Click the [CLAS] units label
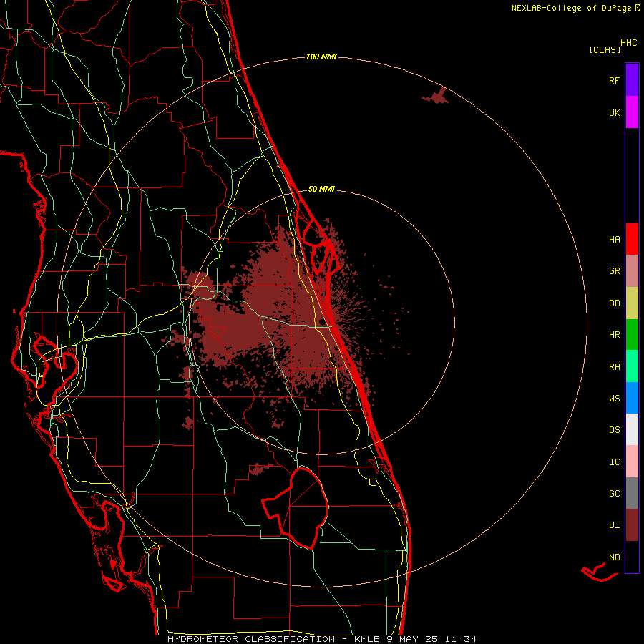Viewport: 644px width, 644px height. [605, 49]
